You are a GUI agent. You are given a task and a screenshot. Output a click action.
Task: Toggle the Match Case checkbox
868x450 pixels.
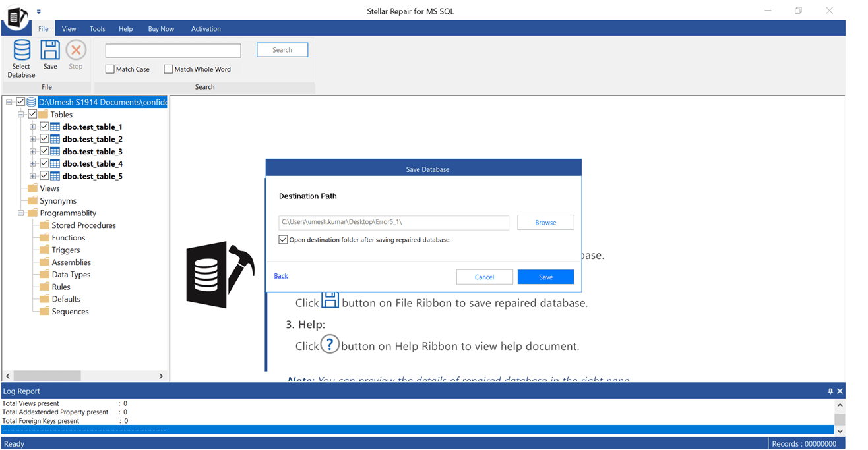tap(110, 69)
